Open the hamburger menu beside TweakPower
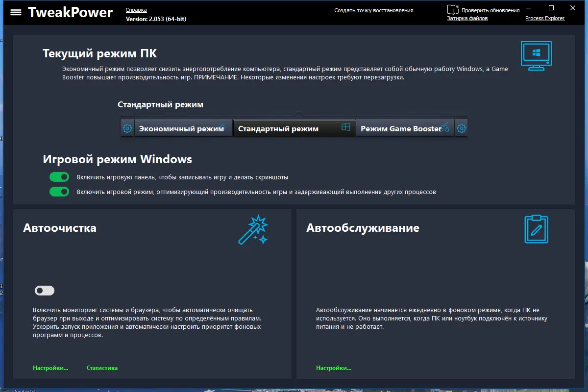This screenshot has width=588, height=392. pyautogui.click(x=16, y=12)
